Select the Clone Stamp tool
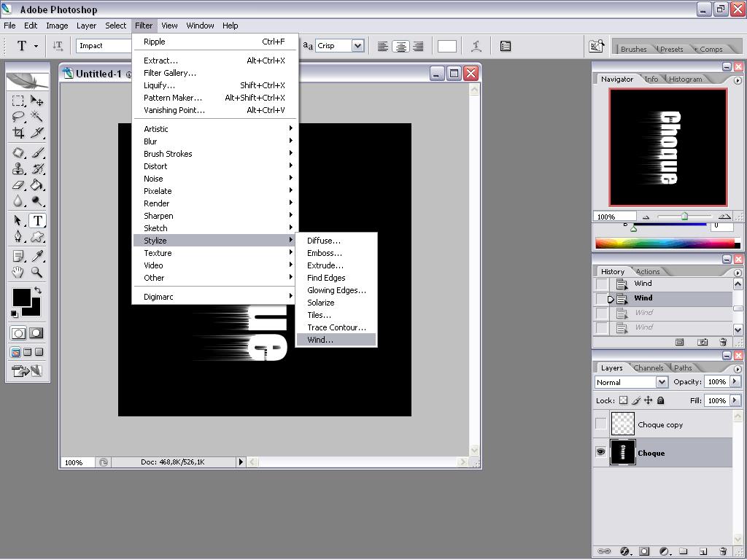This screenshot has height=560, width=747. (x=18, y=168)
